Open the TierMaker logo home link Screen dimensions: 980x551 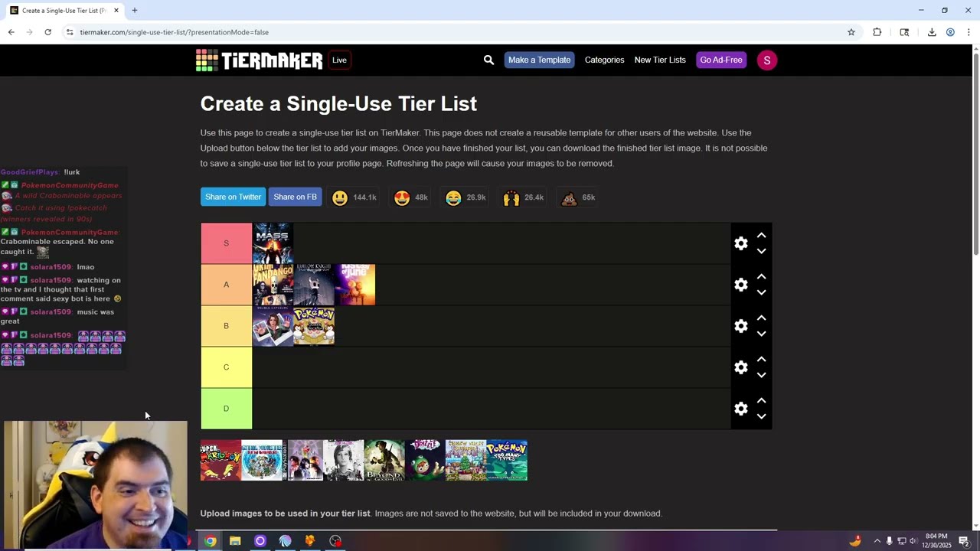pos(259,60)
